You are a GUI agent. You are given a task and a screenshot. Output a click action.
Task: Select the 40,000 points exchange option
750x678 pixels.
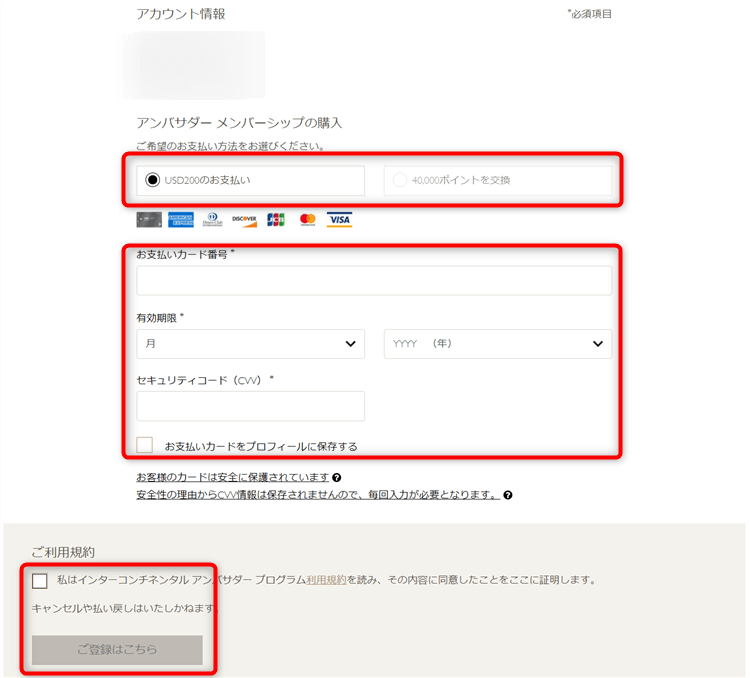[x=400, y=180]
